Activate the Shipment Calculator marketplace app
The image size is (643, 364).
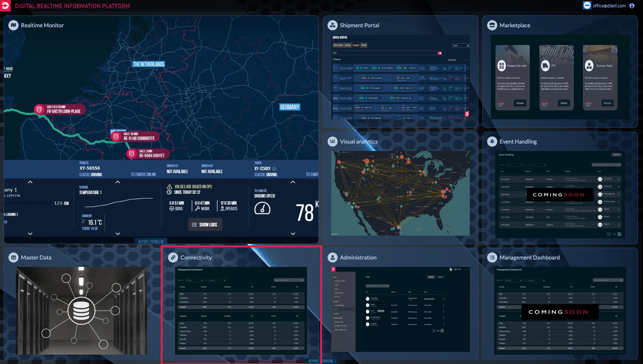520,103
